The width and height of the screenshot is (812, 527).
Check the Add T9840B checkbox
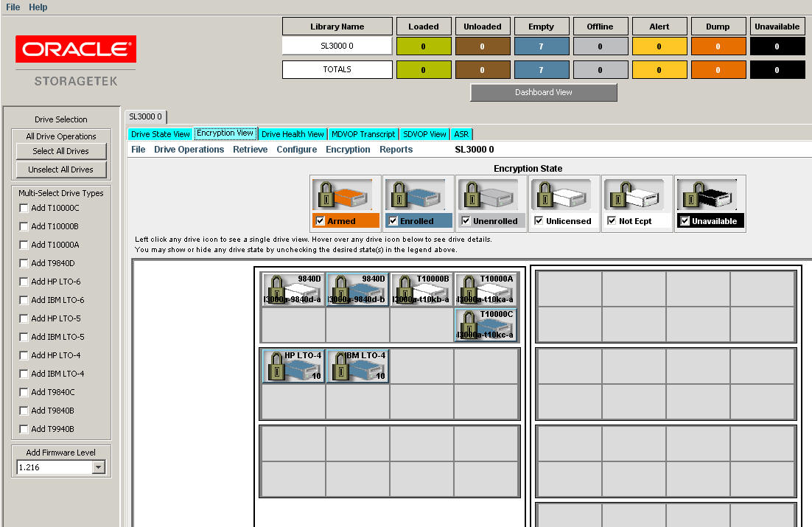click(24, 411)
